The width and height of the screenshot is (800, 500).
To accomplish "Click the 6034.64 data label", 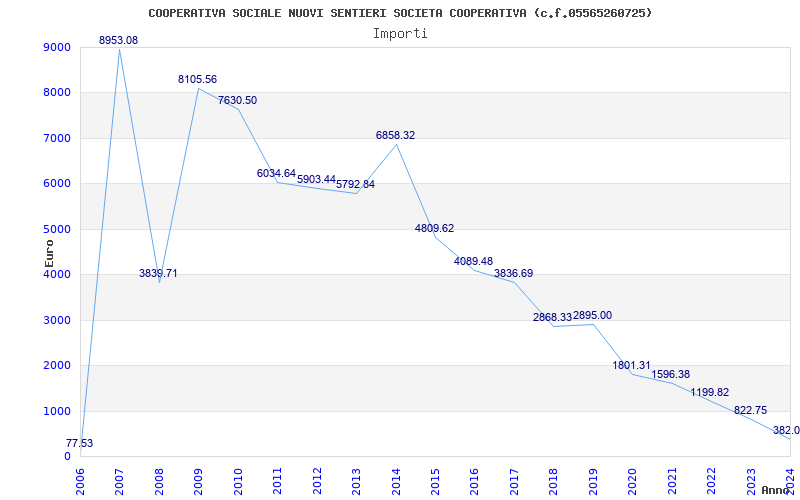I will [277, 173].
